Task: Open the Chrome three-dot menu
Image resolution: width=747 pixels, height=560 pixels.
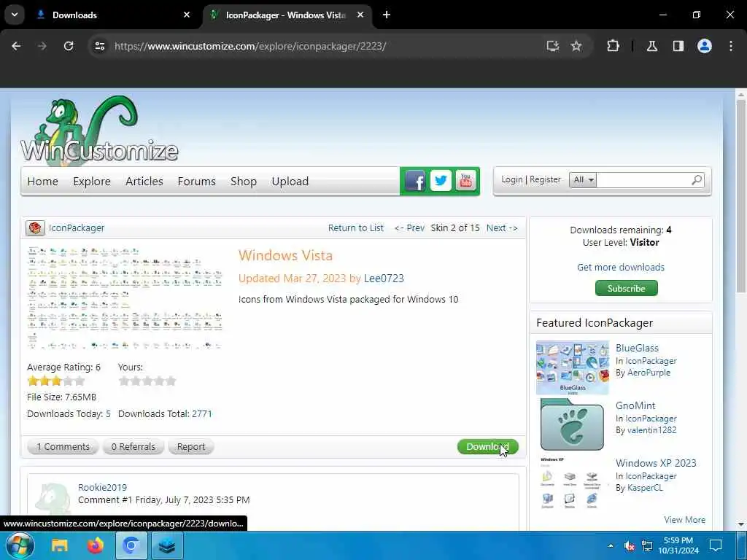Action: (x=731, y=46)
